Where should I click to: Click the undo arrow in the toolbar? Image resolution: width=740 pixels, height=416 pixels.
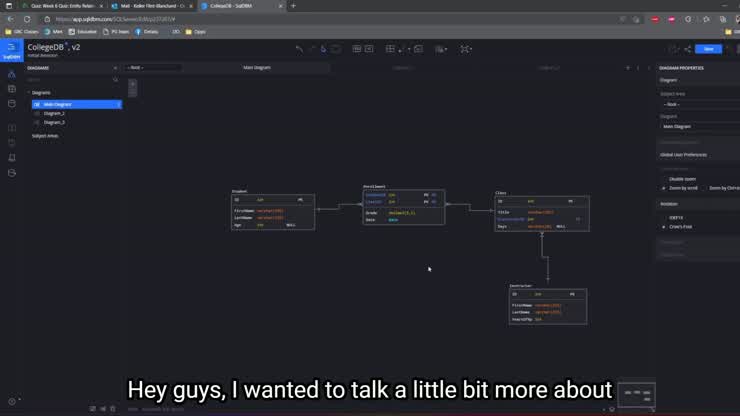[x=298, y=48]
